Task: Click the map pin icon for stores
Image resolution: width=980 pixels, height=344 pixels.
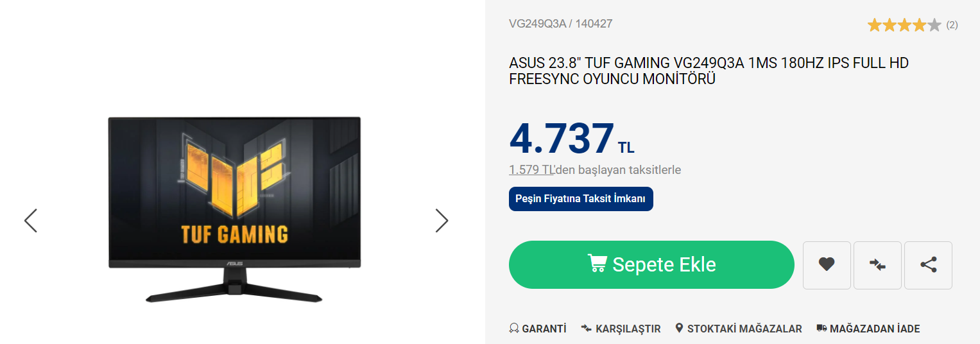Action: [x=679, y=329]
